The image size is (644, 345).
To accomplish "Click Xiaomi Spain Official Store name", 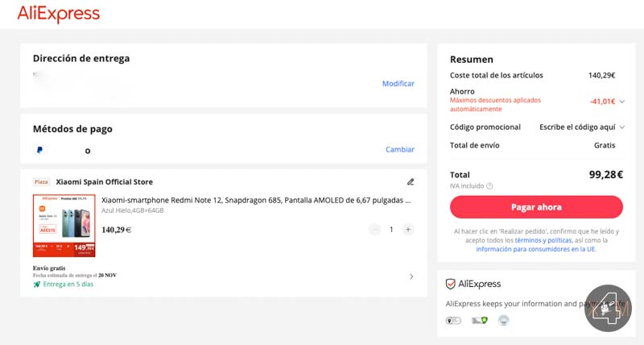I will 105,181.
